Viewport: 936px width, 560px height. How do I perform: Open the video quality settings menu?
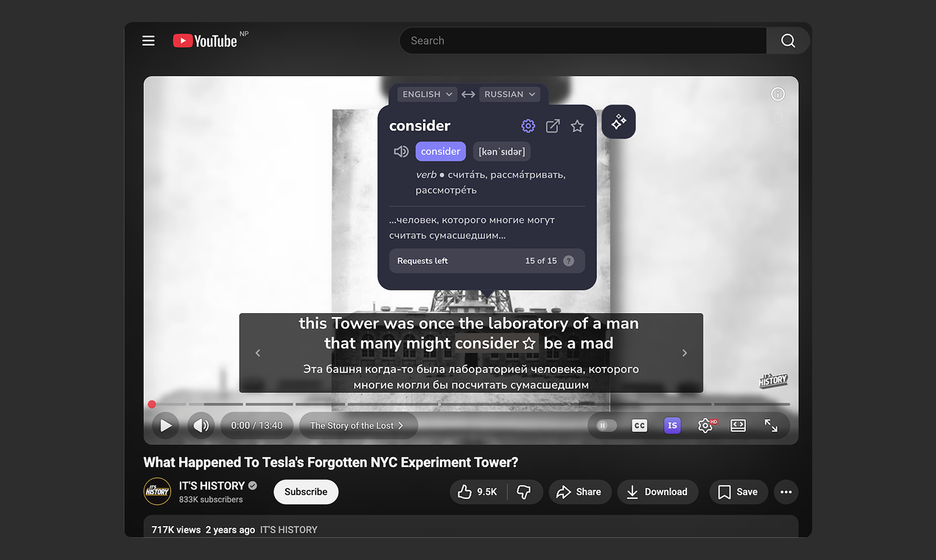point(705,426)
